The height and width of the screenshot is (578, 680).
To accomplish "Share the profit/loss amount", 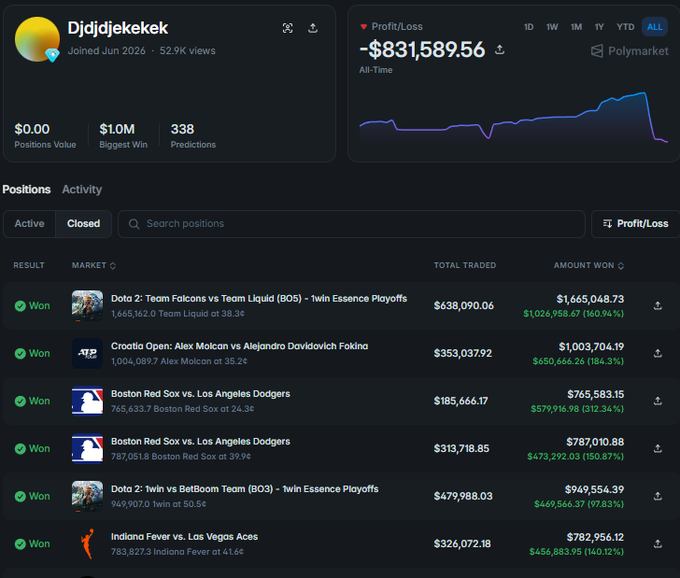I will tap(500, 50).
